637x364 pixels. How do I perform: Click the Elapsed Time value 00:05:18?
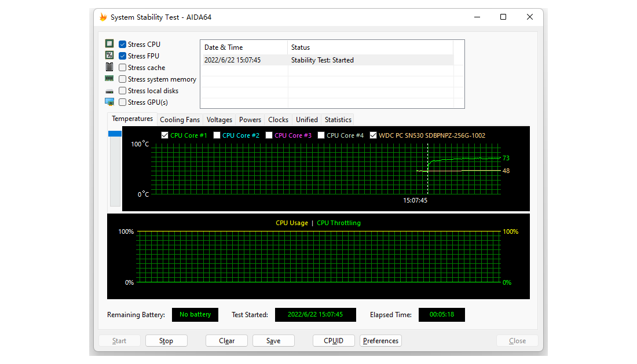click(x=442, y=314)
